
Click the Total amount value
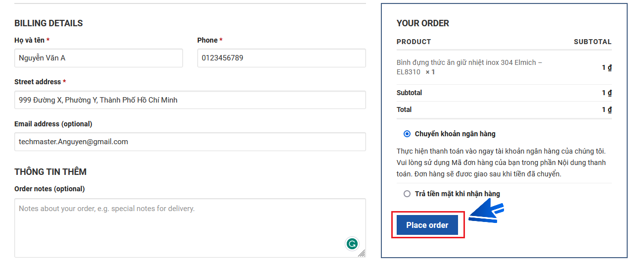tap(607, 109)
